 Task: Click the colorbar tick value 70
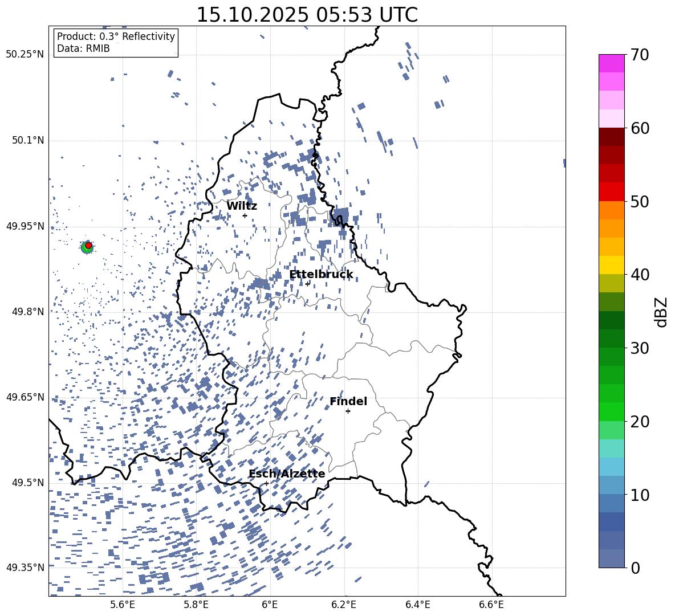click(x=640, y=55)
